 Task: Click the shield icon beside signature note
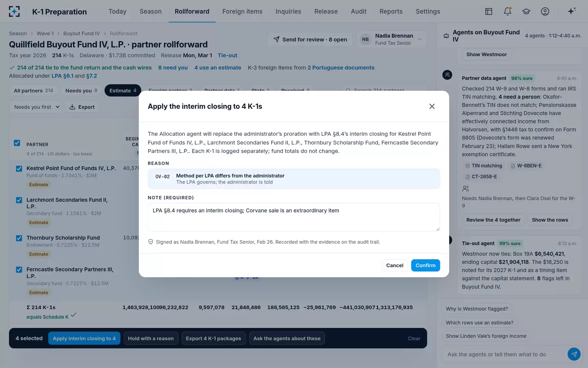pos(151,242)
